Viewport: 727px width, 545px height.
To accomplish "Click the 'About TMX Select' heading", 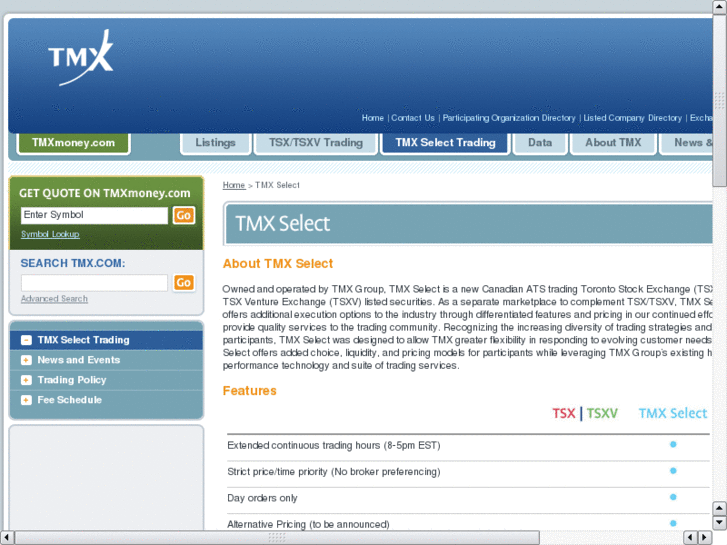I will pos(278,263).
